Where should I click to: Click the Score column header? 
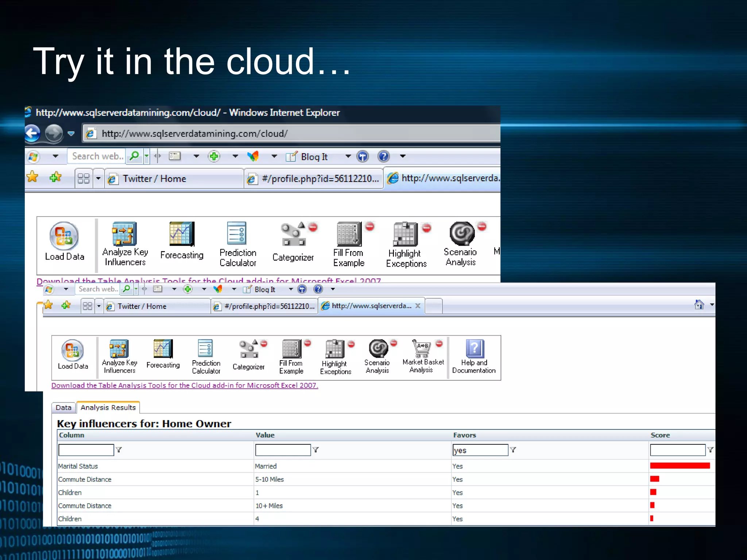pos(660,435)
